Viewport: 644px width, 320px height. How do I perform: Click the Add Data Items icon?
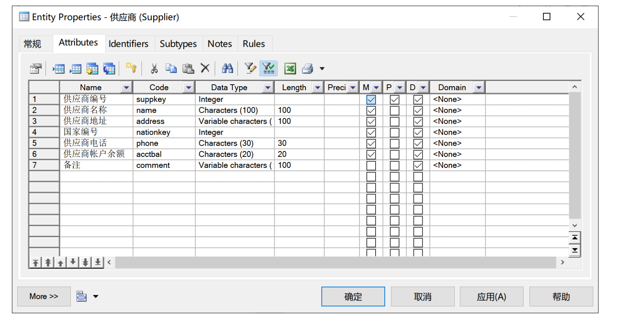(x=92, y=68)
